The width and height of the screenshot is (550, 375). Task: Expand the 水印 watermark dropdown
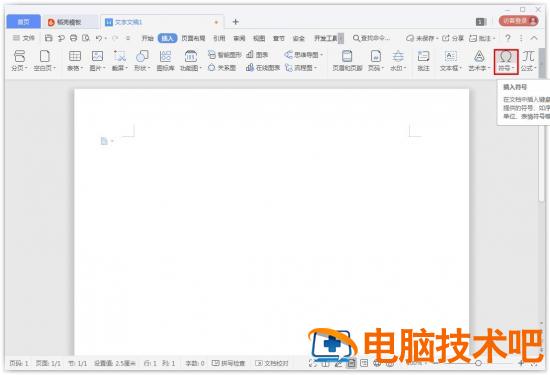[405, 68]
